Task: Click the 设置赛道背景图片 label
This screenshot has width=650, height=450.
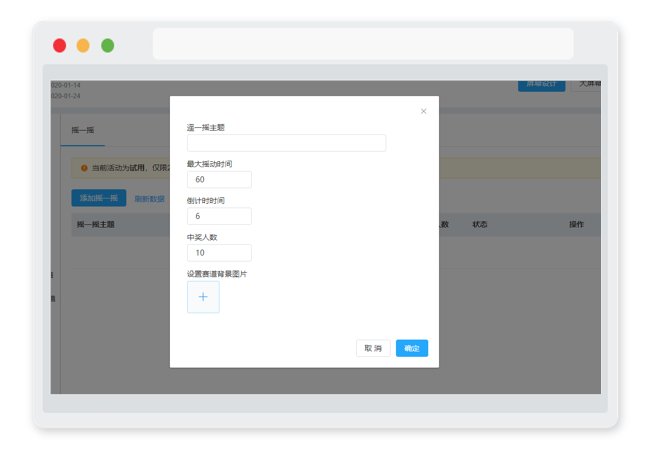Action: tap(217, 274)
